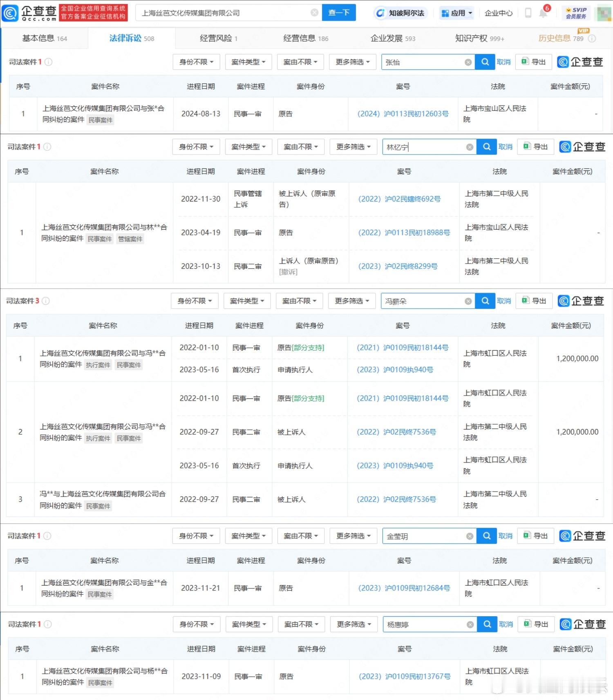The image size is (613, 700).
Task: Search cases for 金莹玥 with magnifier button
Action: 487,536
